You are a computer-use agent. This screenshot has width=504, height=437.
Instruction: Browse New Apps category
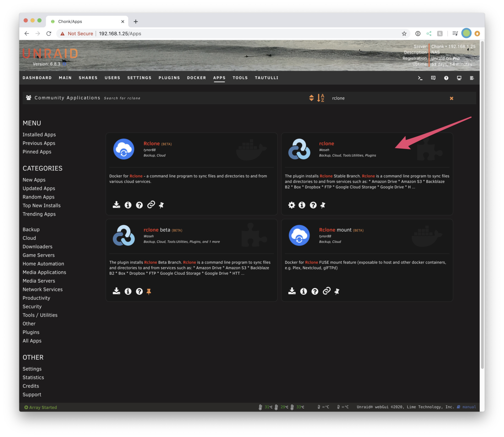click(x=34, y=180)
